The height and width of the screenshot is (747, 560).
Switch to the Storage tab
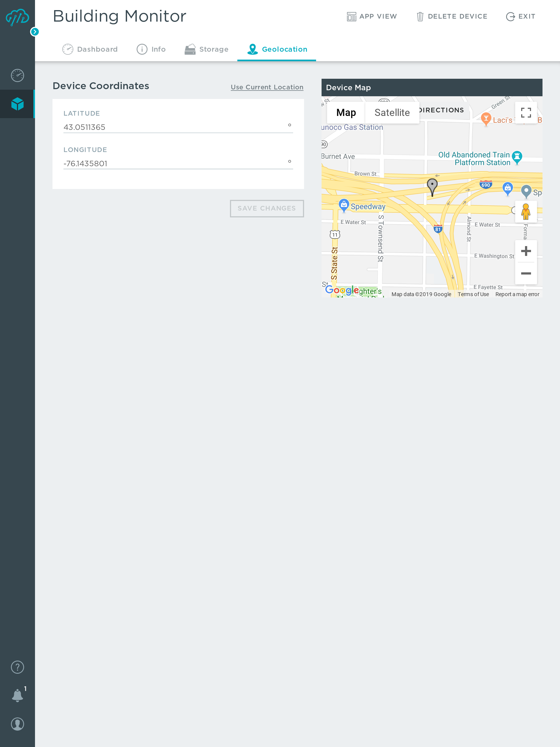[206, 49]
